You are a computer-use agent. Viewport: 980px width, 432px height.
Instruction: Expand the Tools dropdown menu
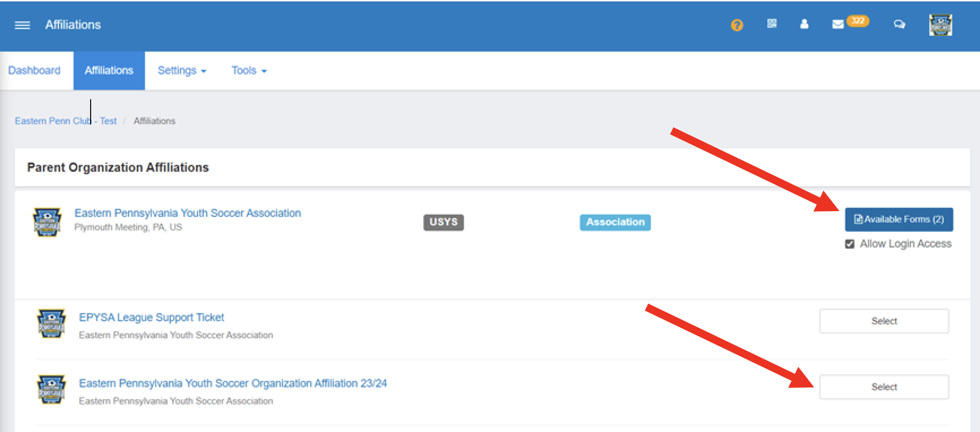(249, 71)
